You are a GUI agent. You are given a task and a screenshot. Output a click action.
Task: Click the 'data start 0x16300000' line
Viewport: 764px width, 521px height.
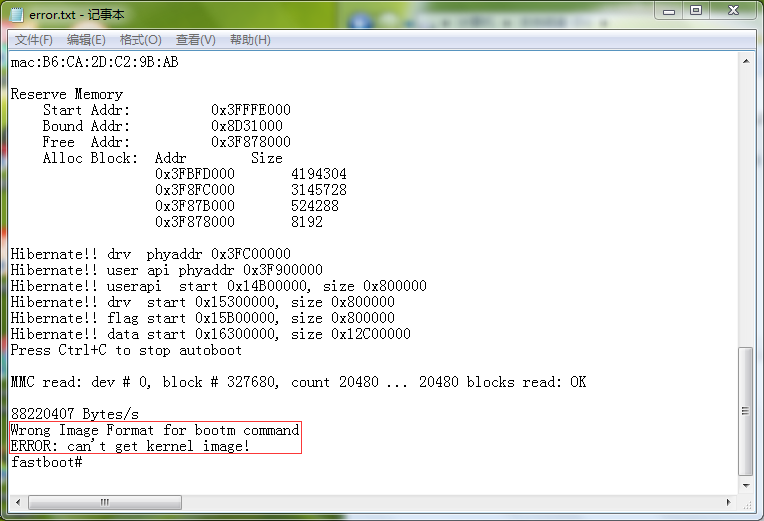tap(210, 334)
